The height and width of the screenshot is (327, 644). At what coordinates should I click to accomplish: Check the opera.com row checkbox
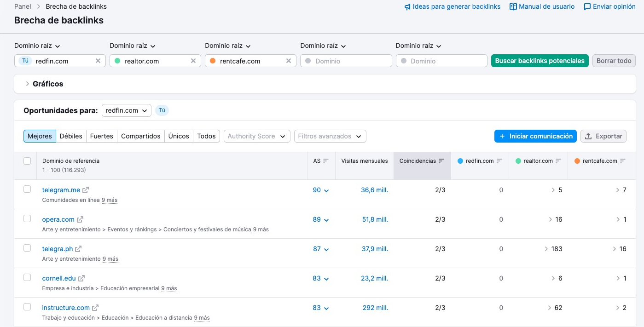coord(27,218)
